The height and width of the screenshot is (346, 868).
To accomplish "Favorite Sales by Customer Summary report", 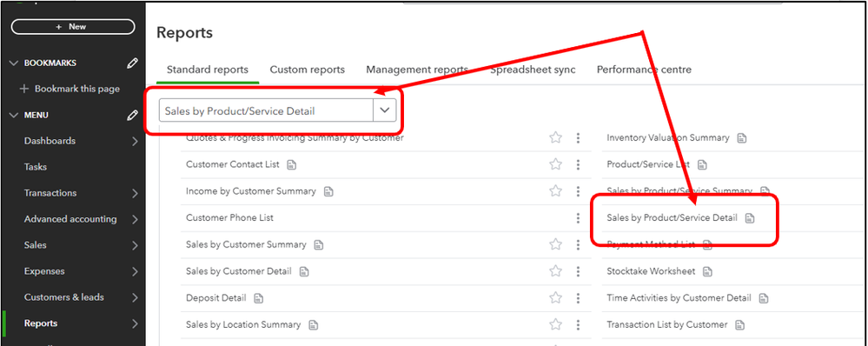I will pos(556,244).
